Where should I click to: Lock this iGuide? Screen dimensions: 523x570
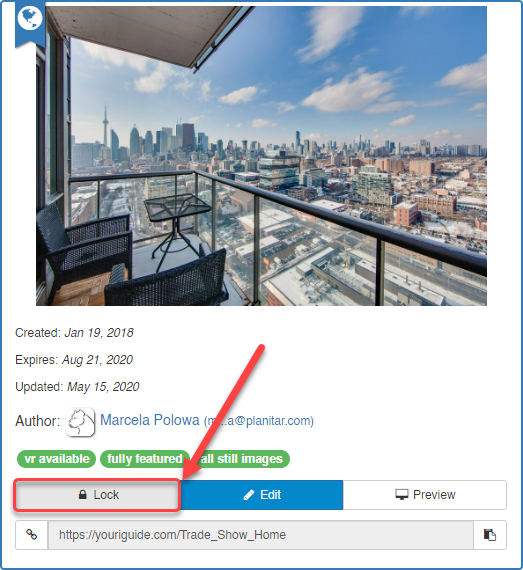click(97, 495)
